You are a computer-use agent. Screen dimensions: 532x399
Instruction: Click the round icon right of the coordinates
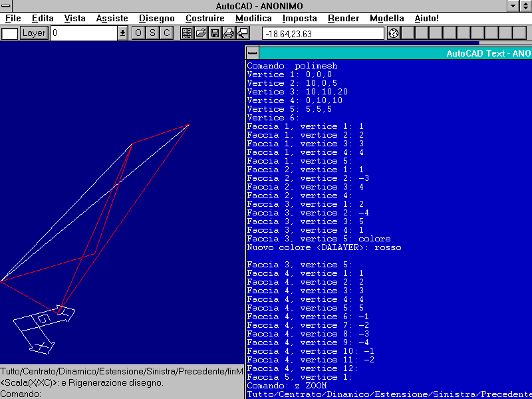click(x=394, y=33)
